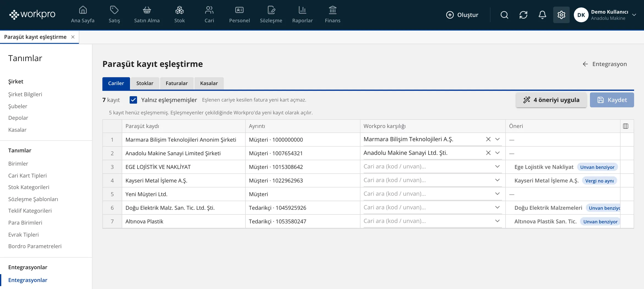Open the cari dropdown for Kayseri Metal row

click(x=497, y=180)
